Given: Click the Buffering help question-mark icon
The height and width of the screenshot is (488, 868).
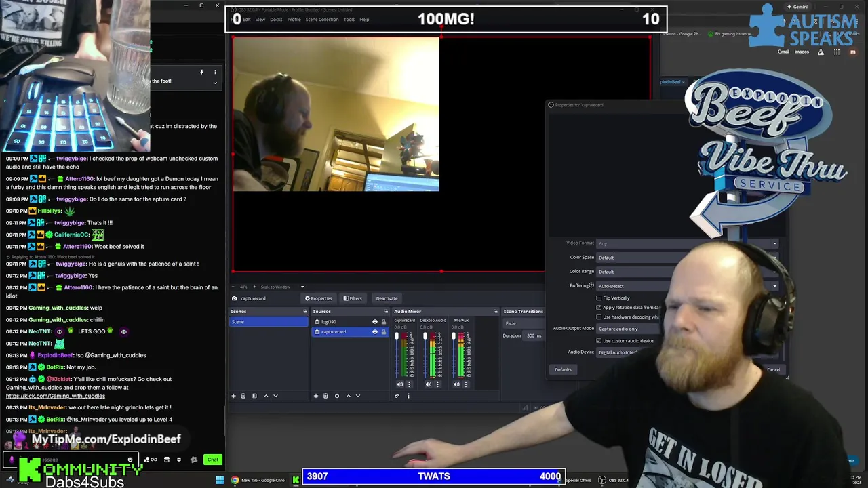Looking at the screenshot, I should 591,285.
